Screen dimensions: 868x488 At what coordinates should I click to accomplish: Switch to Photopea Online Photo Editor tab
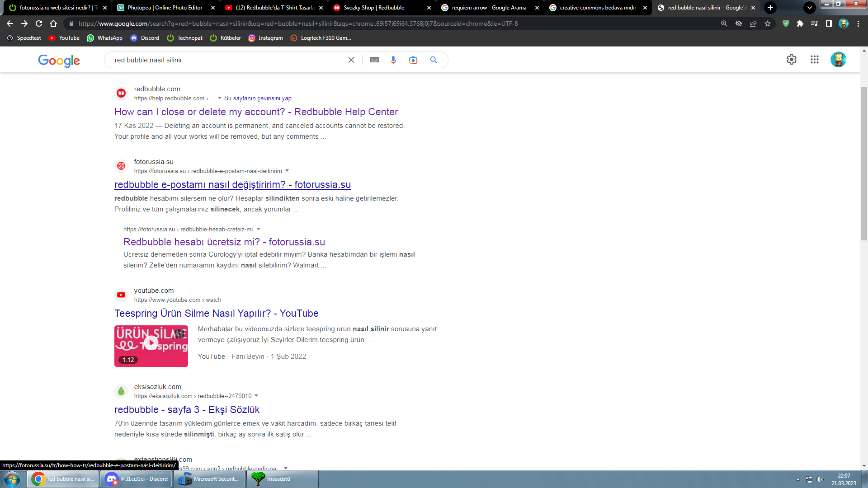pos(165,8)
